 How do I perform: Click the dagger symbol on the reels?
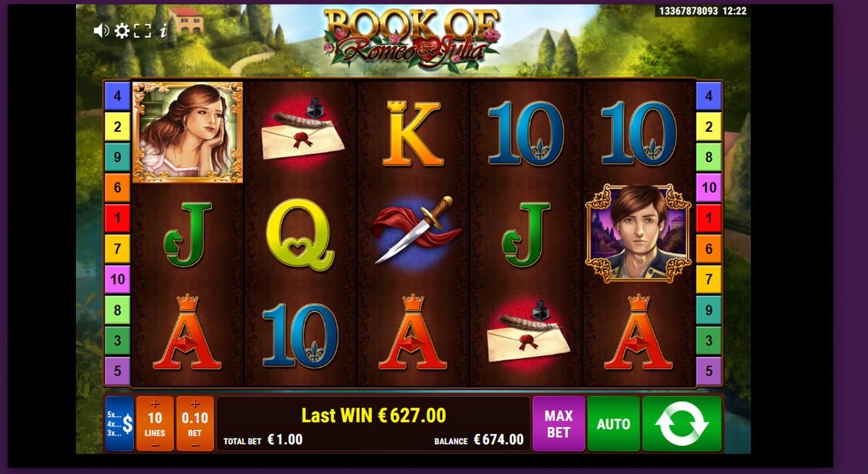point(413,229)
